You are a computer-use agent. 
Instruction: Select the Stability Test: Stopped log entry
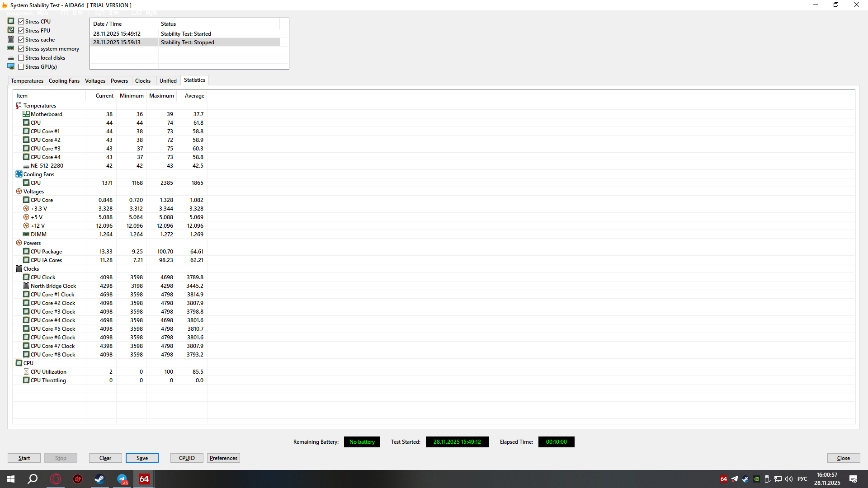coord(187,42)
